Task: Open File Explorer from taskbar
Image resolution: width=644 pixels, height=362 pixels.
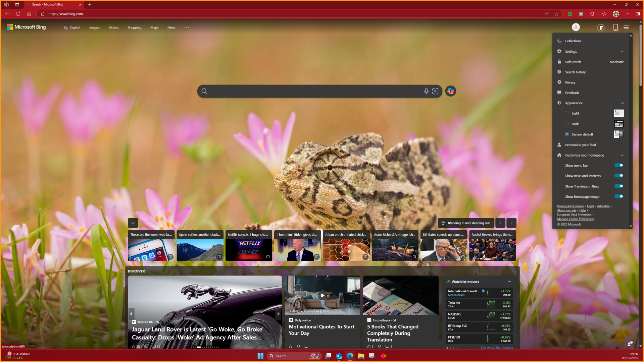Action: [361, 356]
